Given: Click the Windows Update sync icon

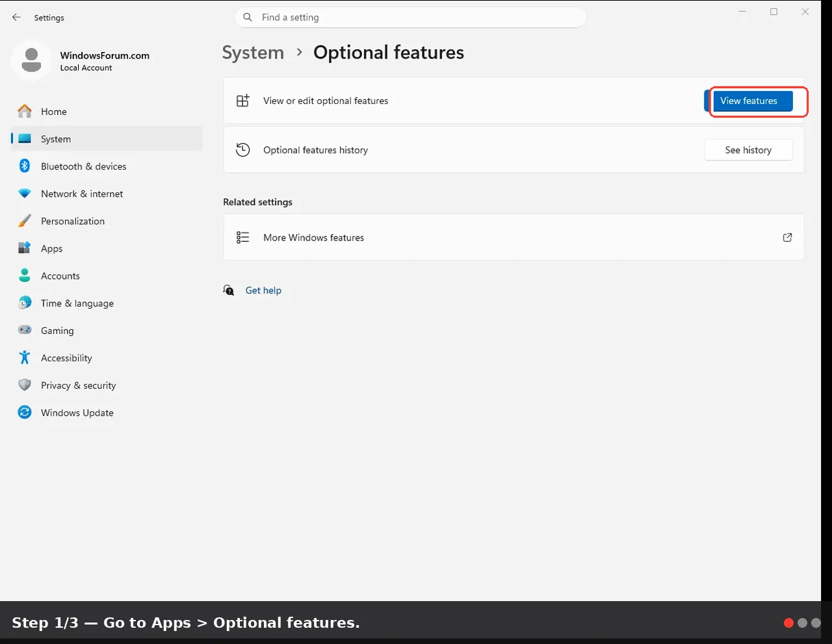Looking at the screenshot, I should tap(25, 412).
